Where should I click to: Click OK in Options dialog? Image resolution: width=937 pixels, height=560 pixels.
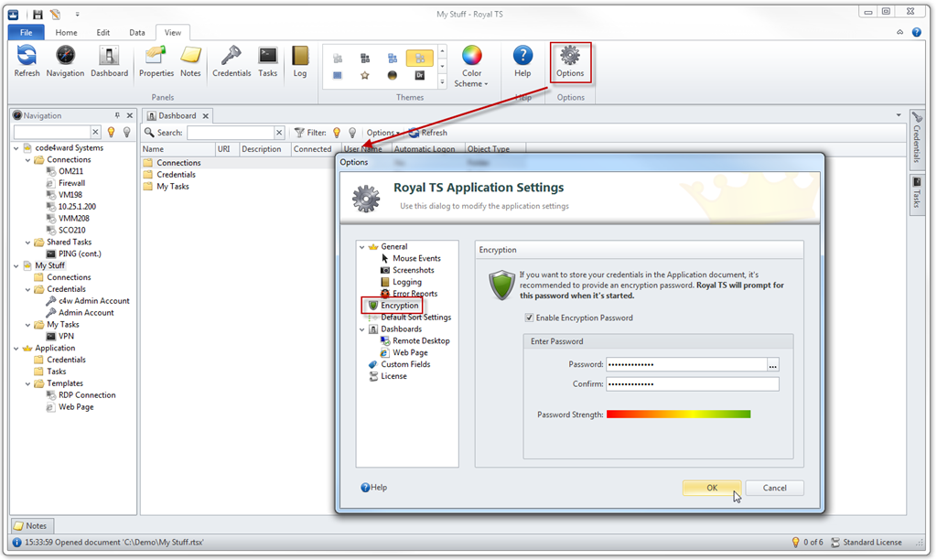pyautogui.click(x=712, y=488)
